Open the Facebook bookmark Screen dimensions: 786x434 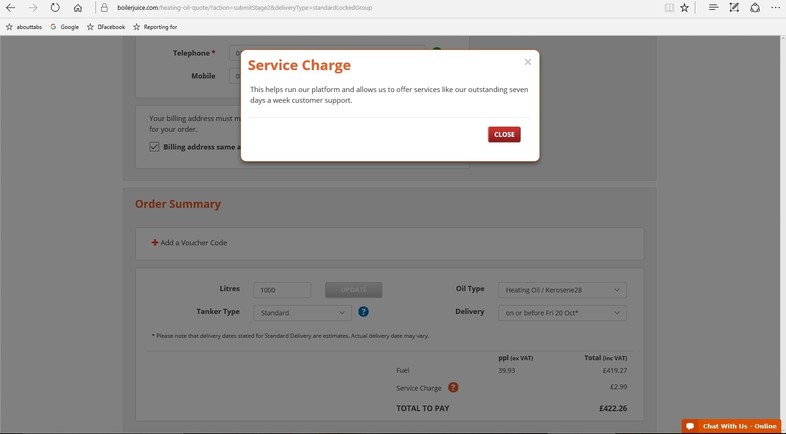(106, 27)
